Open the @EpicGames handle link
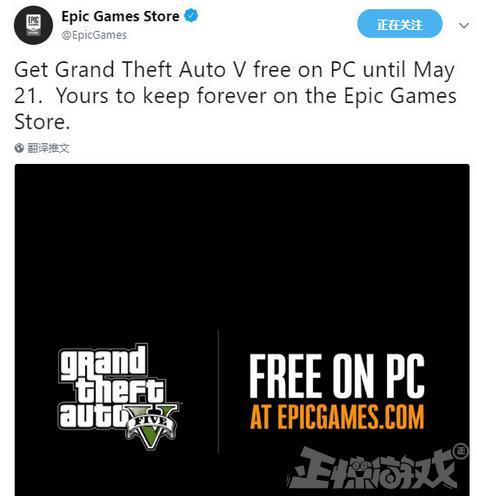Screen dimensions: 477x496 pyautogui.click(x=94, y=35)
